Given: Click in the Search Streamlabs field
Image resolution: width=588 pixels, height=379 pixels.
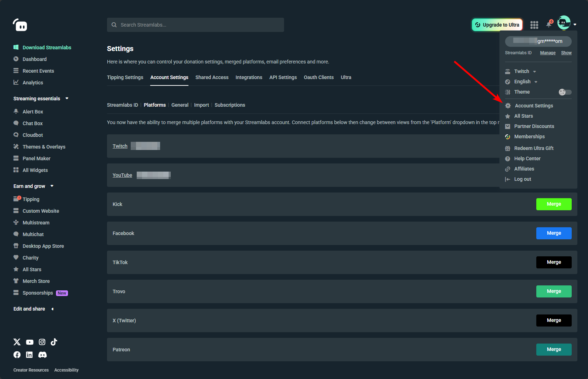Looking at the screenshot, I should (x=196, y=25).
